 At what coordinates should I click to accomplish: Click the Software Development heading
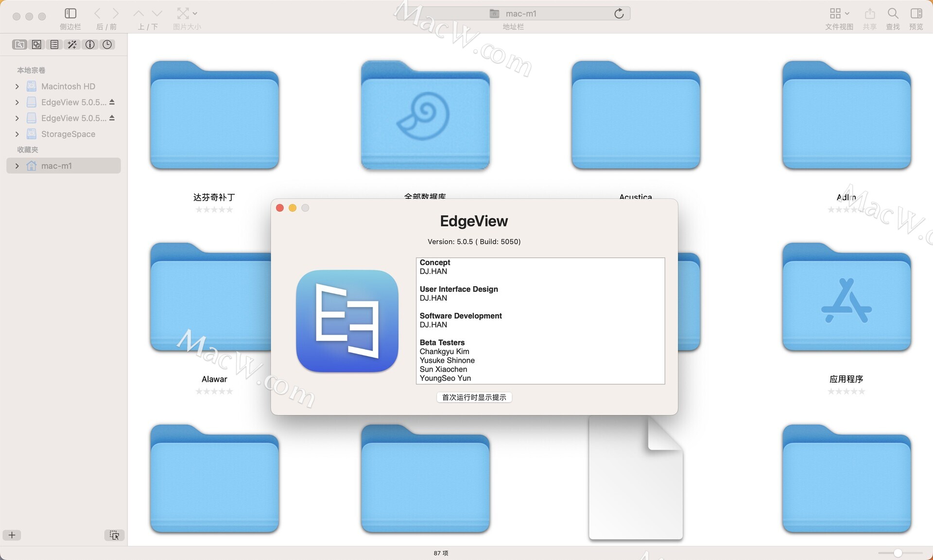tap(461, 316)
